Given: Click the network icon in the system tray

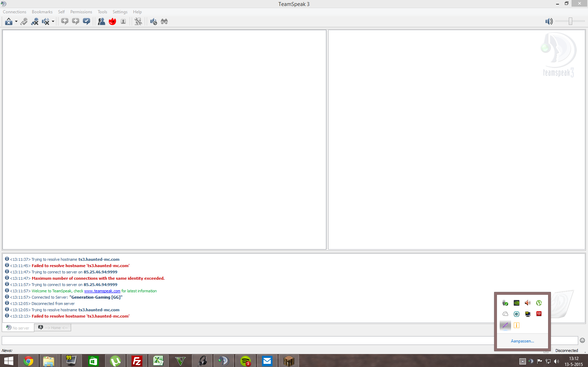Looking at the screenshot, I should (548, 361).
